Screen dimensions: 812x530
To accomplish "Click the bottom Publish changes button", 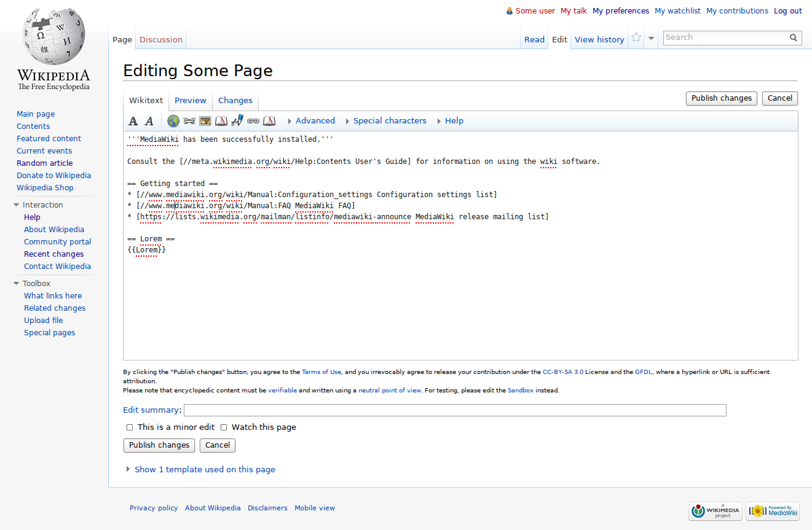I will pyautogui.click(x=159, y=445).
